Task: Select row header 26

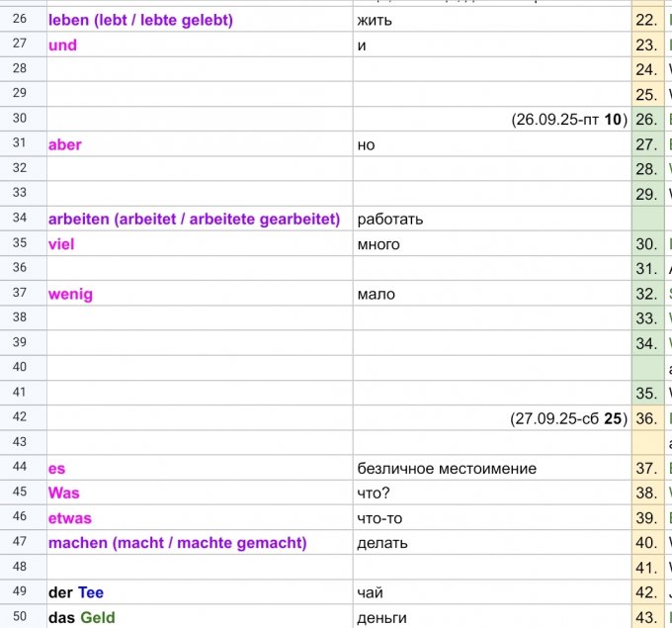Action: pos(20,19)
